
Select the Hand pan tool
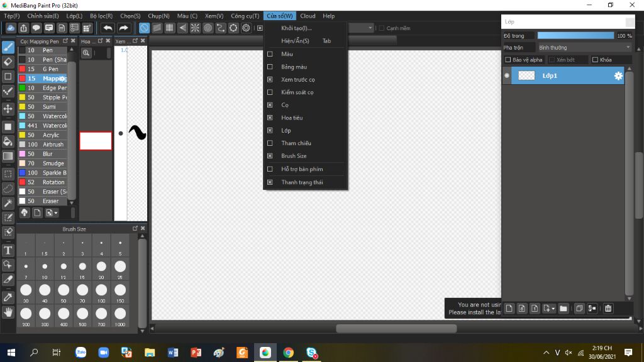click(8, 312)
